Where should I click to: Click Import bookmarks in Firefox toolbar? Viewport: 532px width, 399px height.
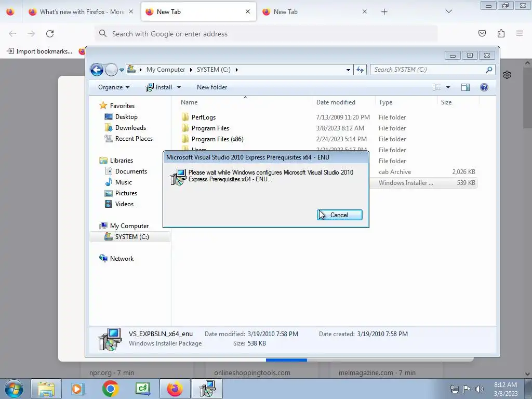(x=39, y=51)
